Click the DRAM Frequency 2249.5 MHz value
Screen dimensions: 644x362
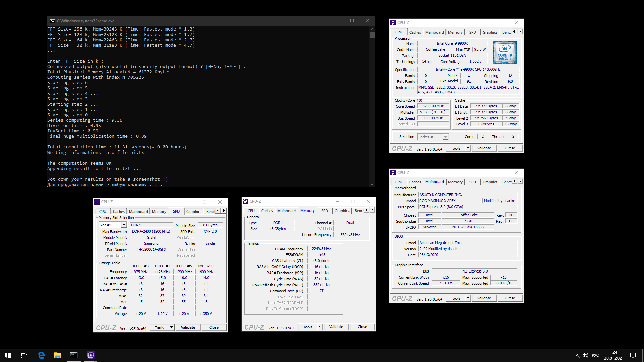[x=321, y=249]
